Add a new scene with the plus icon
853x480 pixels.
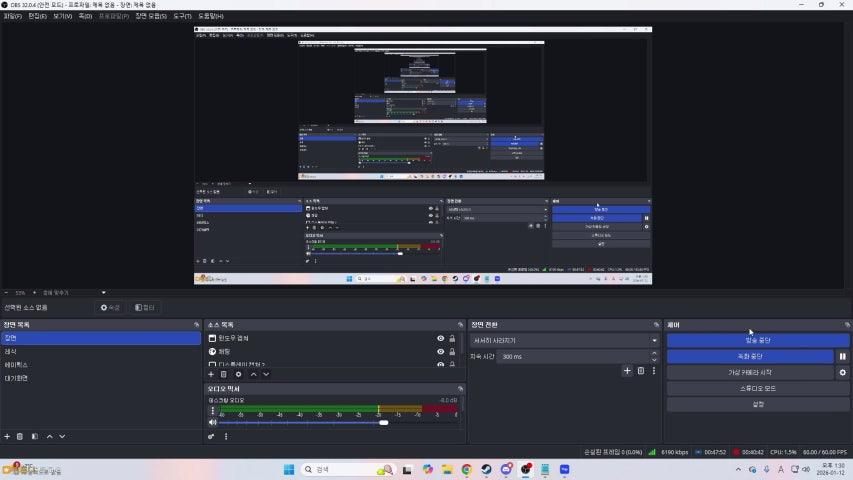click(x=7, y=436)
